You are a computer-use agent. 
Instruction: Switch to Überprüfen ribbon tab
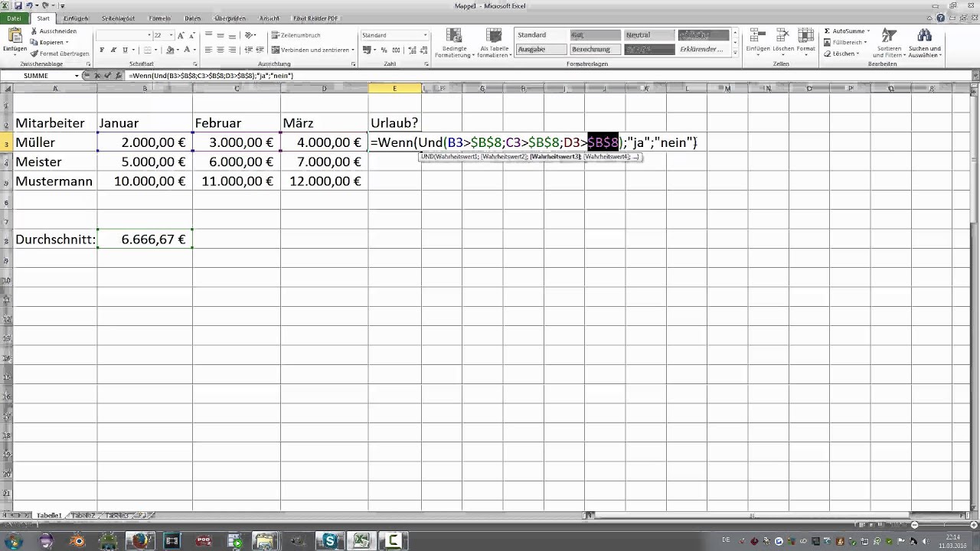point(231,18)
